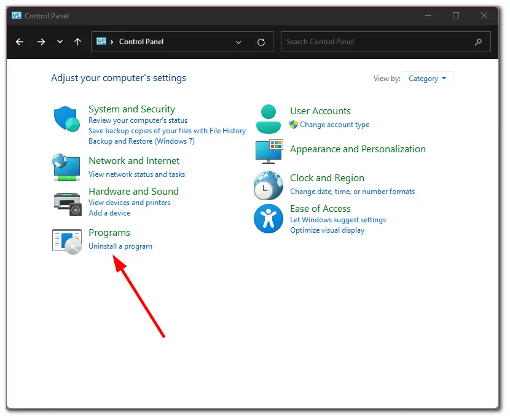Open the View by Category dropdown
This screenshot has width=510, height=420.
click(428, 79)
